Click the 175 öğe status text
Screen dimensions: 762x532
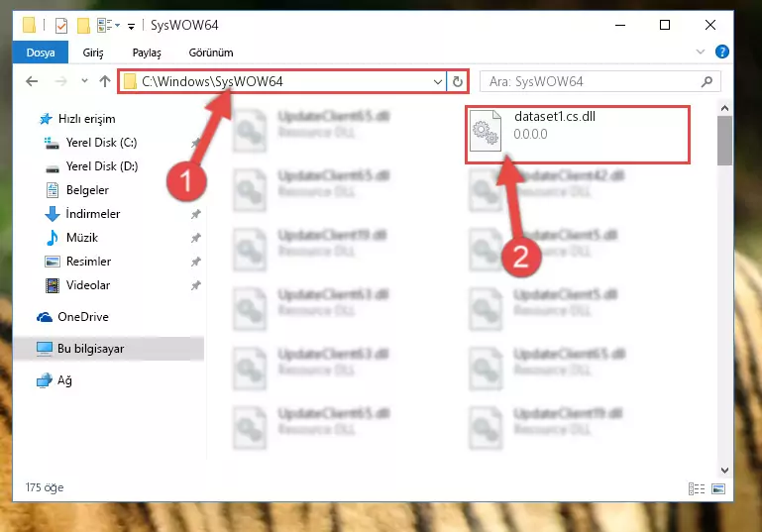[45, 487]
